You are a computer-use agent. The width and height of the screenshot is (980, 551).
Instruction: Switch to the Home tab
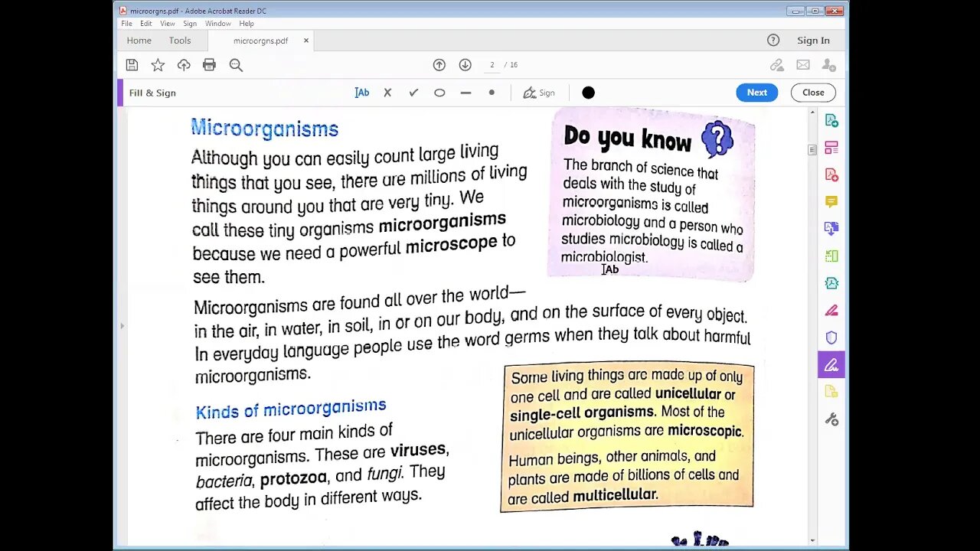pyautogui.click(x=139, y=41)
